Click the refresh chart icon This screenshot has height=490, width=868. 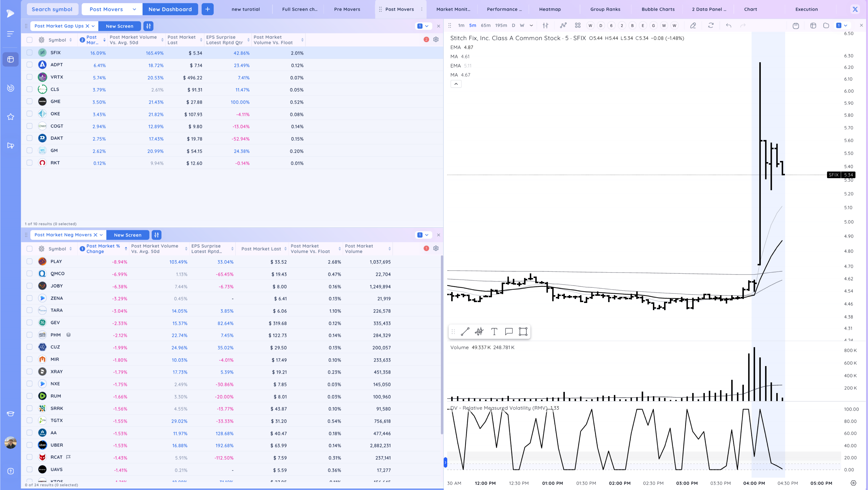coord(711,25)
